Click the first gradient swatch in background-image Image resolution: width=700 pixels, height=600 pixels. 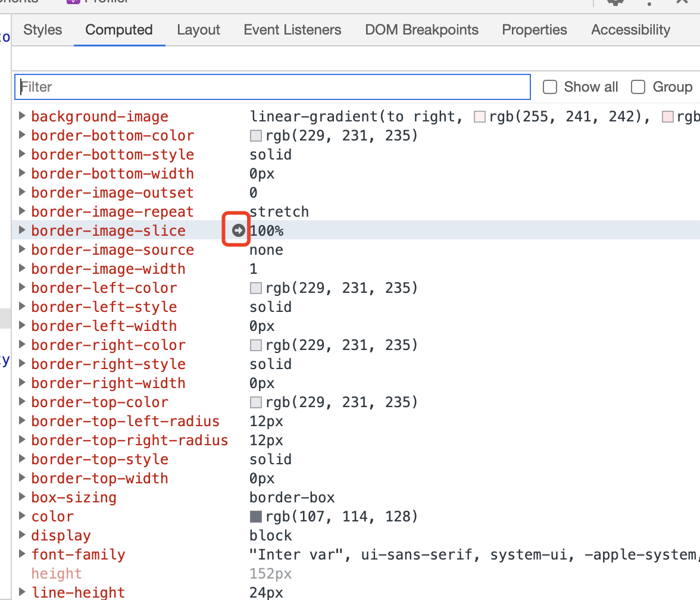tap(480, 117)
